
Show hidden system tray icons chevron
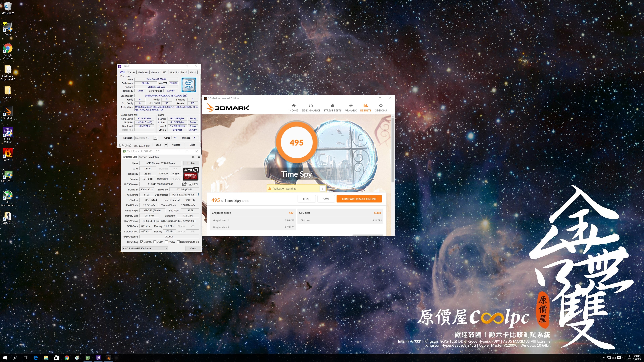pyautogui.click(x=604, y=358)
